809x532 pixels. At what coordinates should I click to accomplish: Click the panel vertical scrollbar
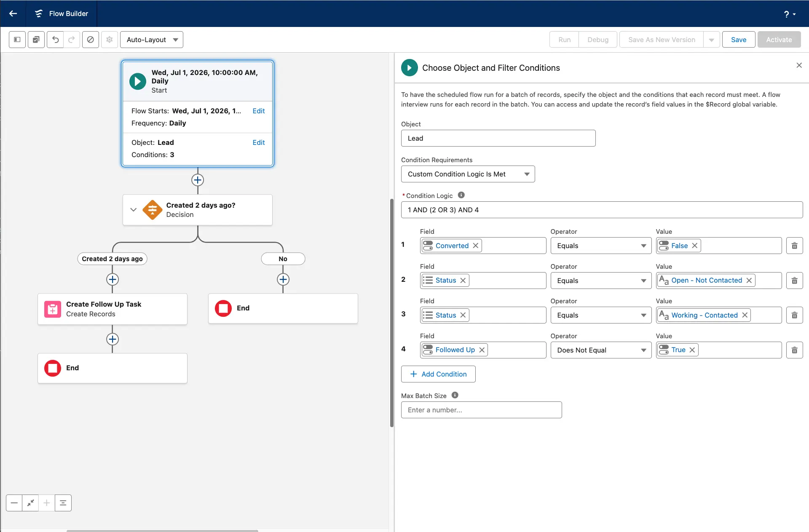click(392, 313)
